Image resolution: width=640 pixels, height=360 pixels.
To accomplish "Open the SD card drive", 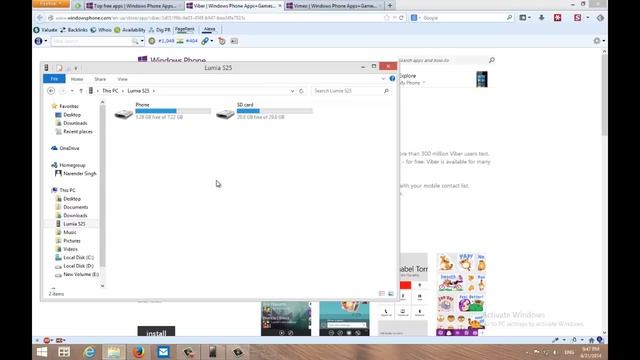I will pos(264,111).
